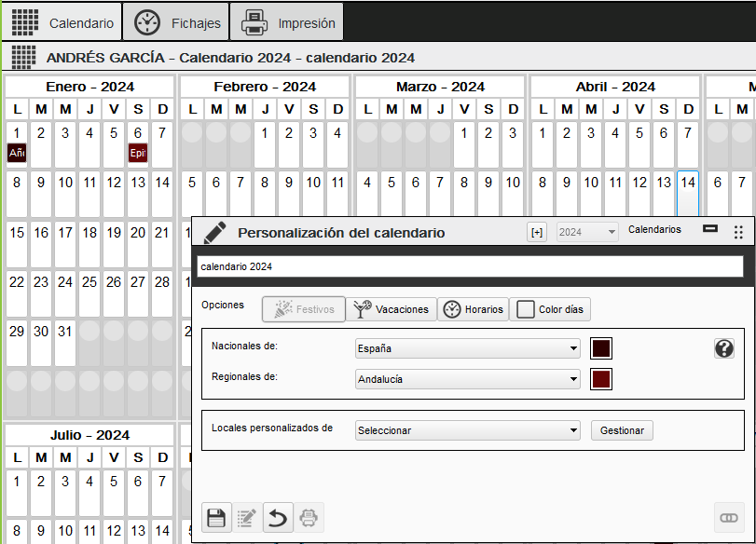
Task: Click the minimize bar icon beside Calendarios
Action: [x=710, y=229]
